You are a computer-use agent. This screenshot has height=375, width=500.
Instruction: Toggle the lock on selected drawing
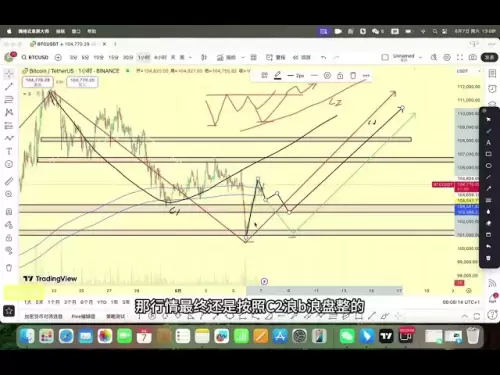click(x=340, y=76)
